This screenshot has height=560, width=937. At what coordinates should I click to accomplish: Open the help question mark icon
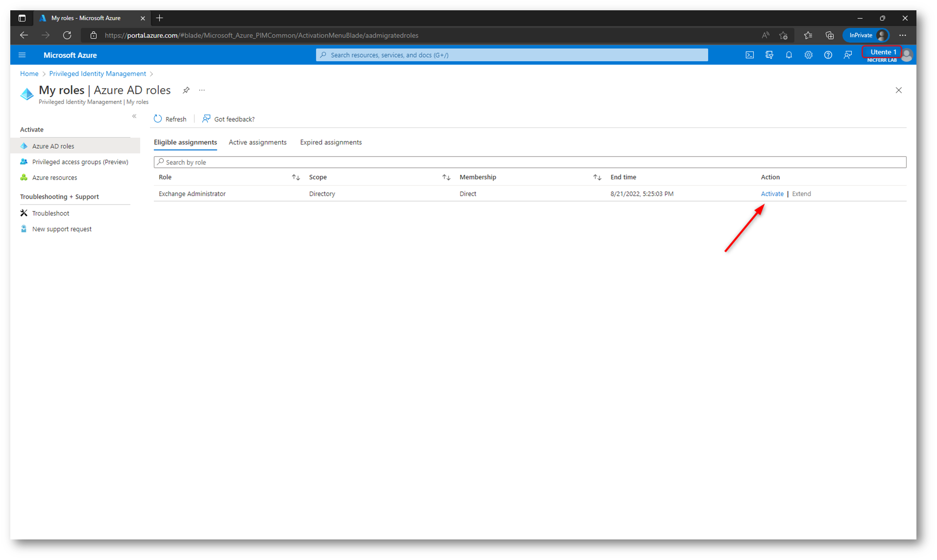click(828, 55)
